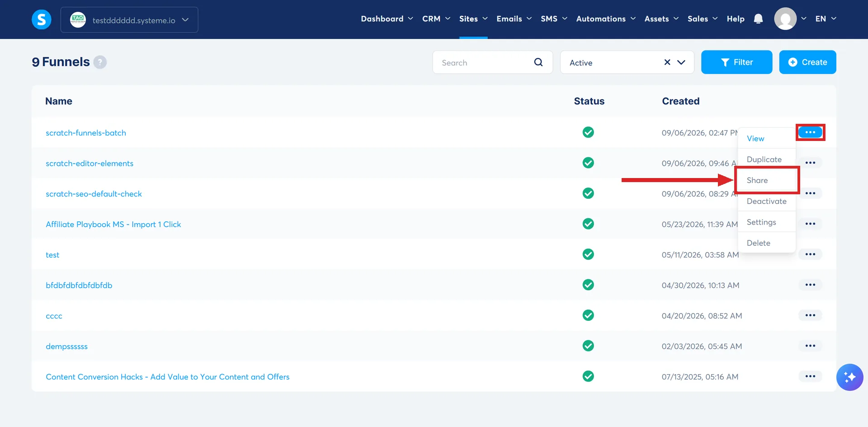This screenshot has height=427, width=868.
Task: Expand the Emails menu
Action: click(514, 19)
